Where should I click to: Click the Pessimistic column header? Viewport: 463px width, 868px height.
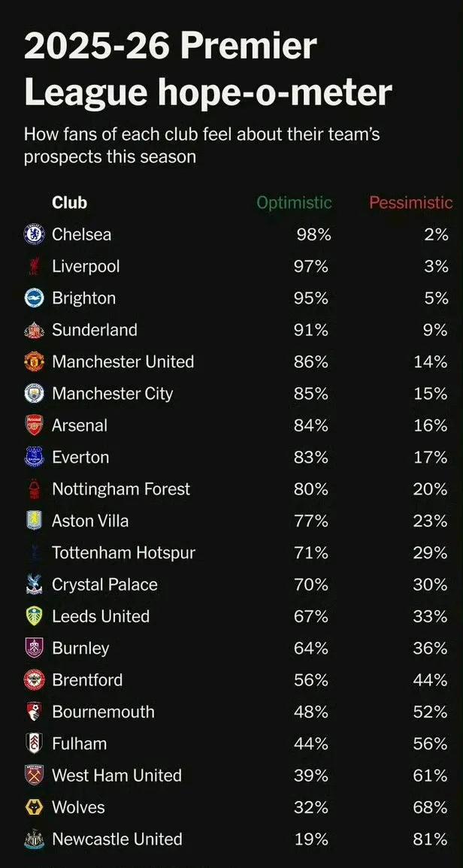411,203
